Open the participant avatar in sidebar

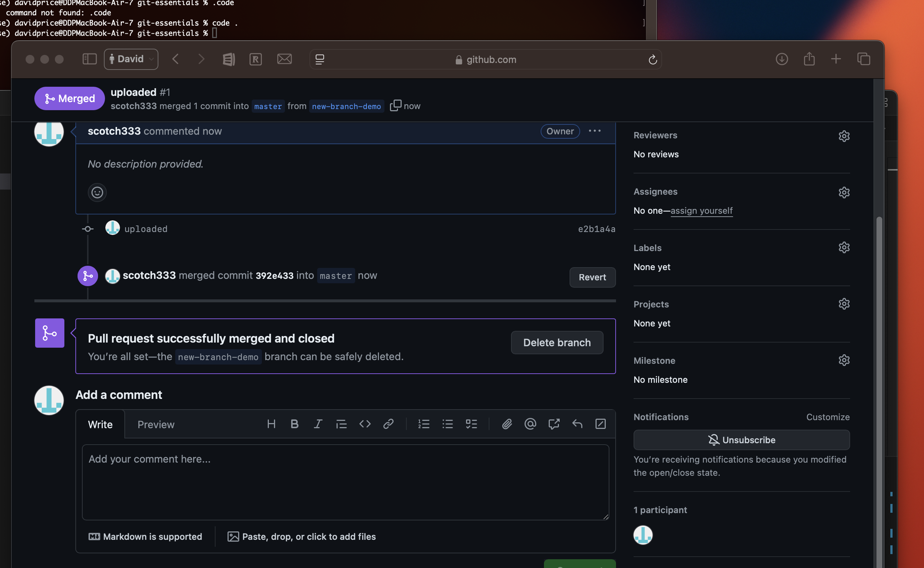click(x=643, y=535)
